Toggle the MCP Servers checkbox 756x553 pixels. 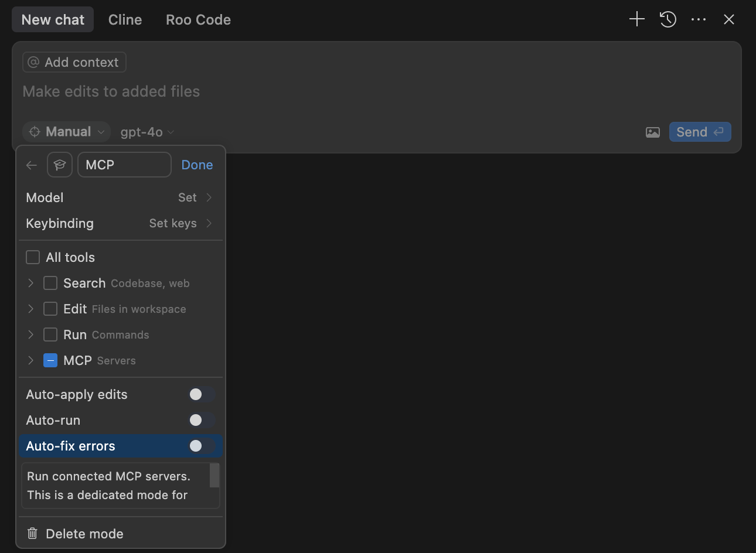tap(50, 360)
